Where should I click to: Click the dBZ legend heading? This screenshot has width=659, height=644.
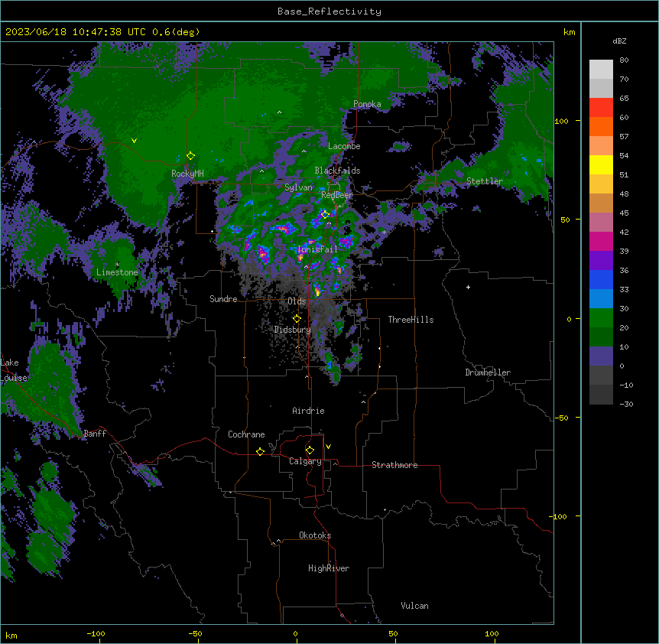(x=619, y=41)
